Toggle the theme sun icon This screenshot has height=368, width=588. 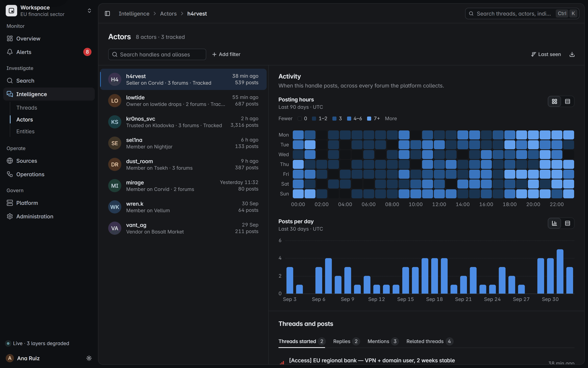coord(89,358)
